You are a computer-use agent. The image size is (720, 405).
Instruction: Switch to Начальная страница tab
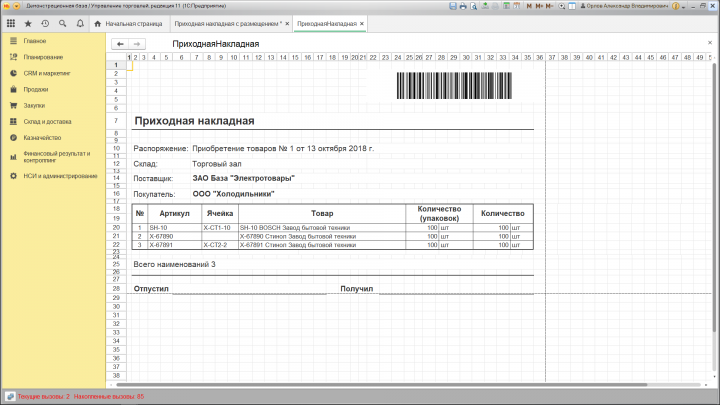(129, 23)
